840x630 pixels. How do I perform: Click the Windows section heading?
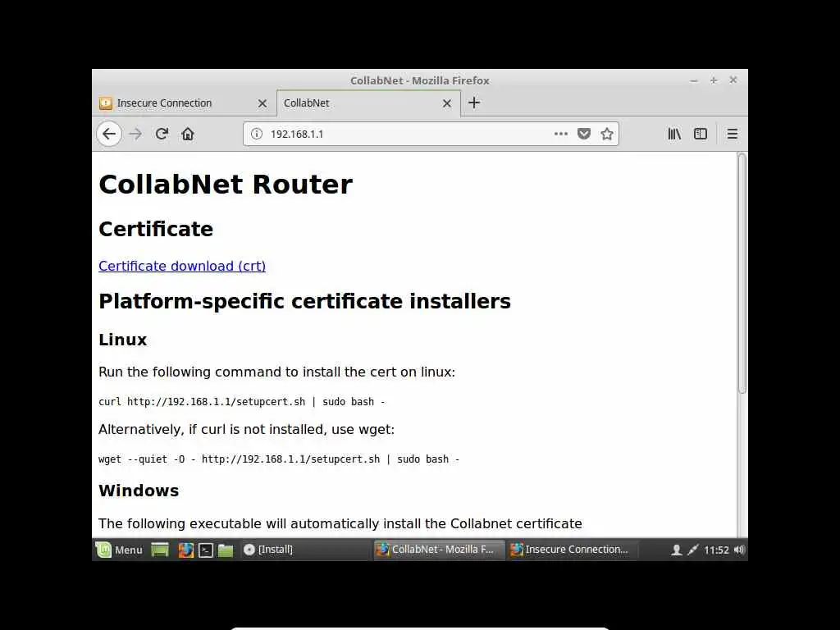coord(139,491)
